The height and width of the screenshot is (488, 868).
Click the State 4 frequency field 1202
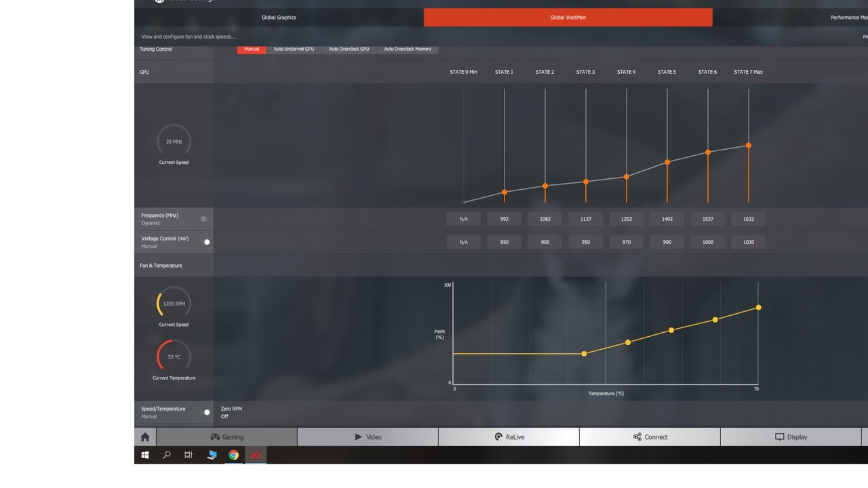[627, 219]
